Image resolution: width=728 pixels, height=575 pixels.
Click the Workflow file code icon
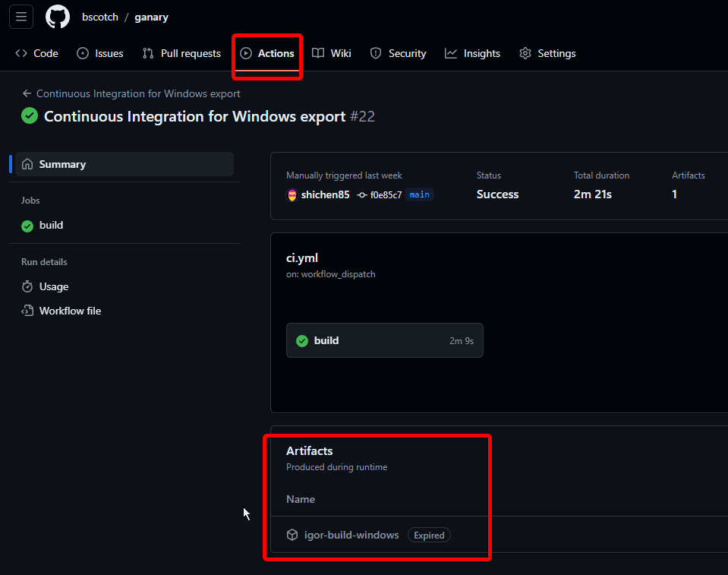click(x=27, y=311)
